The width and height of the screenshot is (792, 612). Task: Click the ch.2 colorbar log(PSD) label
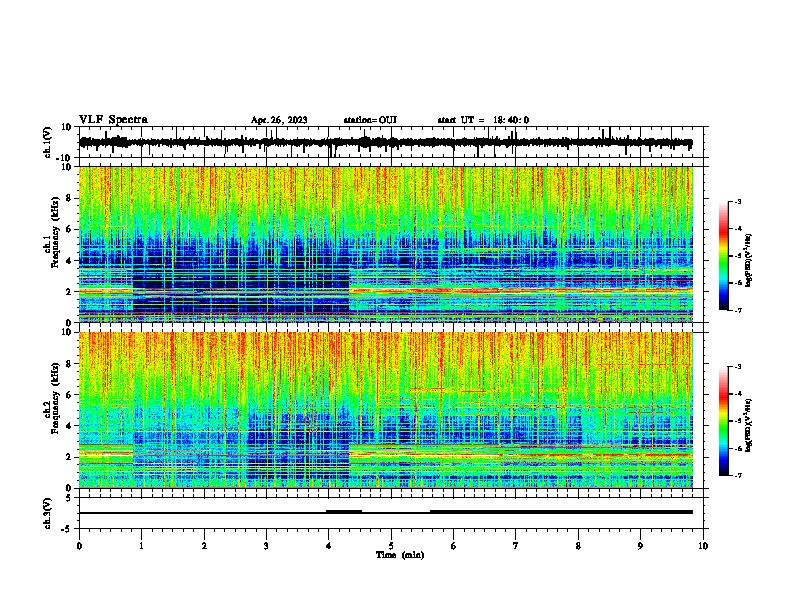[x=749, y=425]
